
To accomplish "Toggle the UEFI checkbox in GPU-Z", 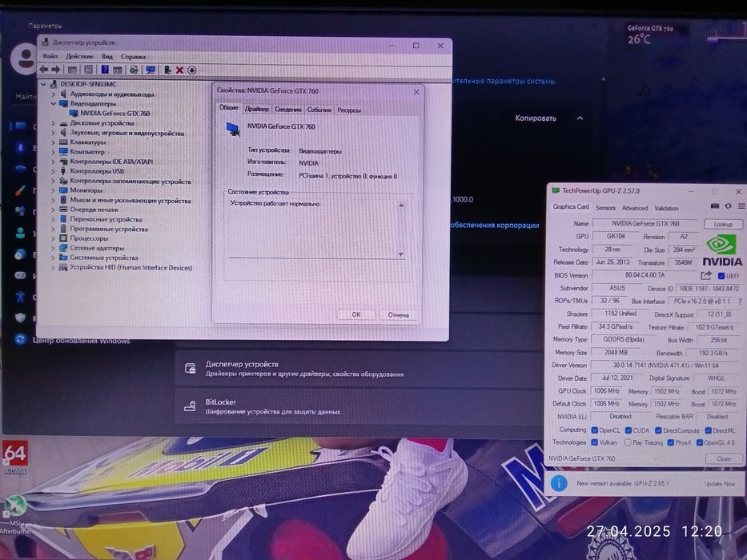I will [x=721, y=276].
